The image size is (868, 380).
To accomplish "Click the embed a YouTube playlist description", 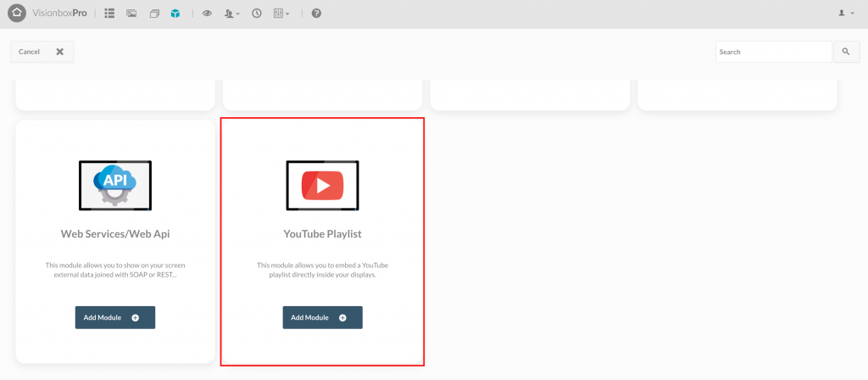I will point(323,270).
